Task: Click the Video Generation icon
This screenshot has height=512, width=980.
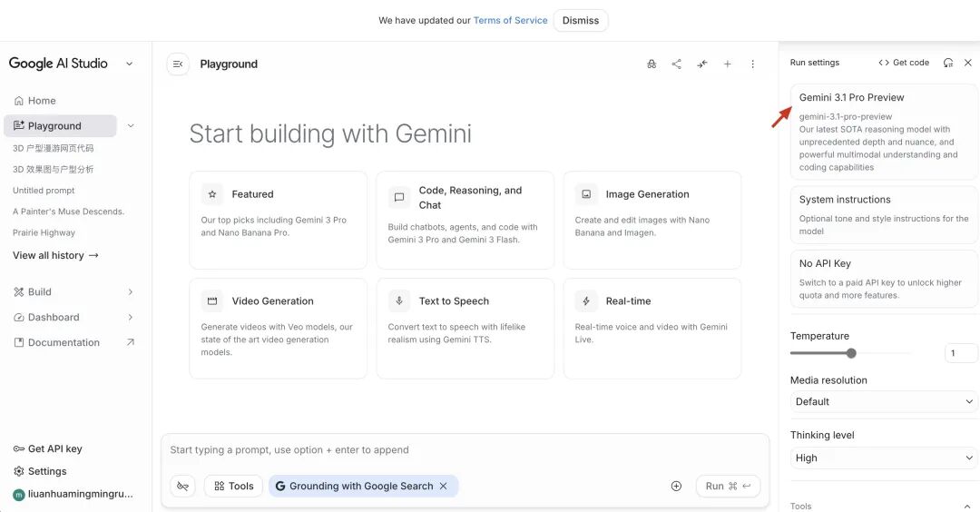Action: tap(212, 301)
